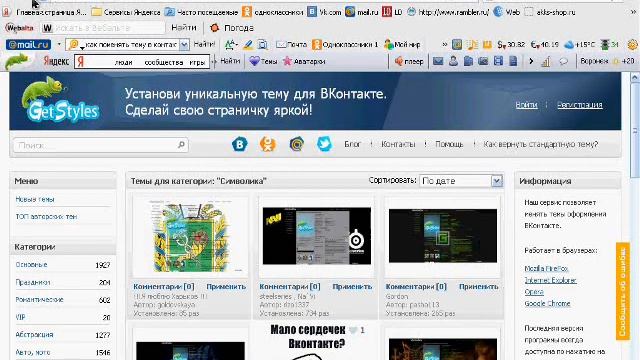Open the Mozilla FireFox link

point(546,269)
